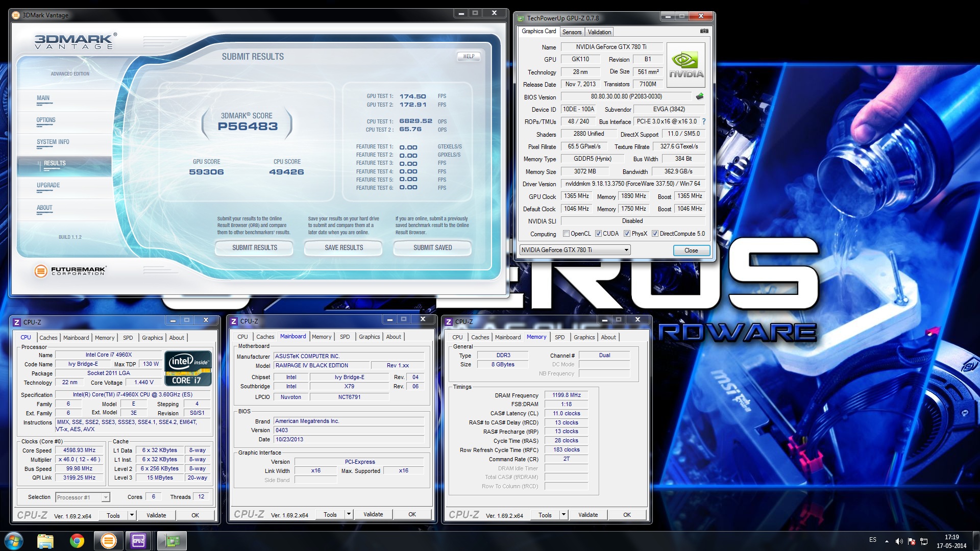
Task: Click the GPU-Z title bar icon
Action: tap(521, 18)
